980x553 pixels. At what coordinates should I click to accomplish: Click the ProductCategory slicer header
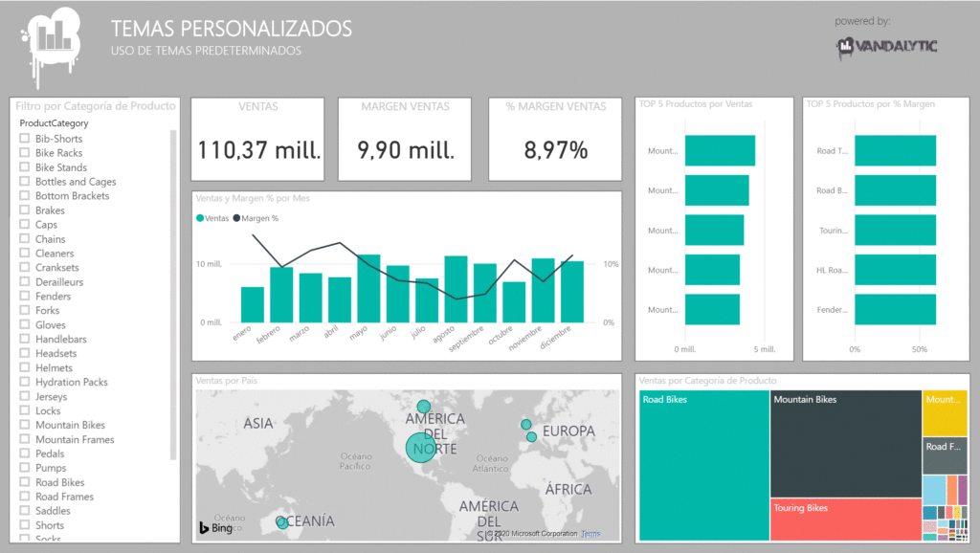coord(54,123)
